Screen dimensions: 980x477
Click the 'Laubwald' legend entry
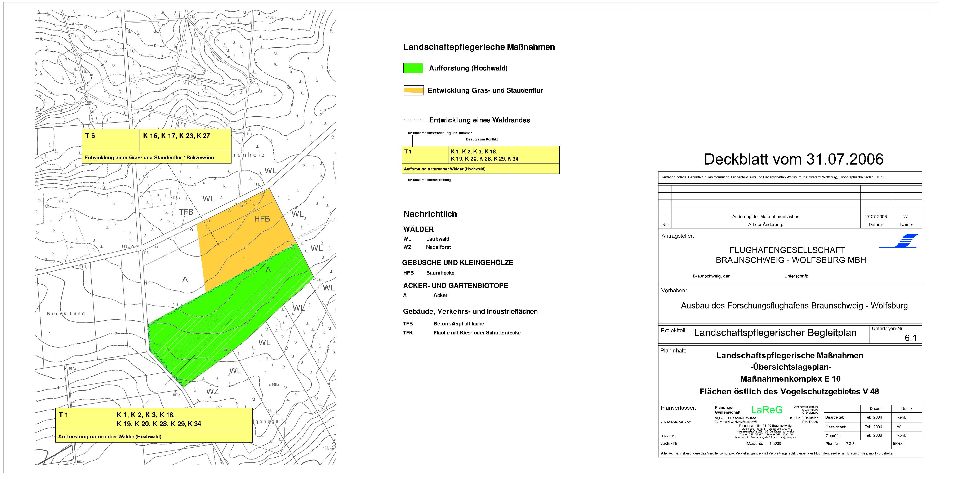(438, 239)
